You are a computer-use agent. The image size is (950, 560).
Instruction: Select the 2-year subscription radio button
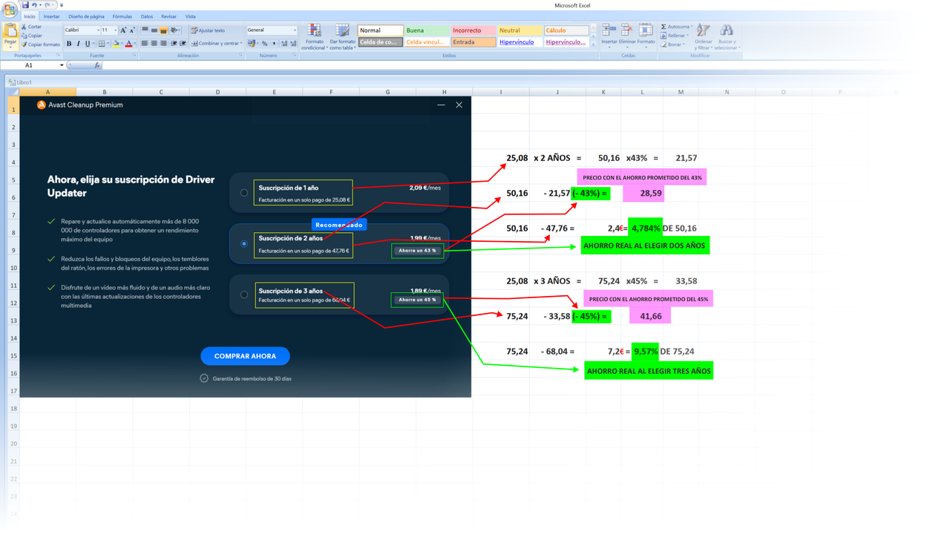point(244,243)
